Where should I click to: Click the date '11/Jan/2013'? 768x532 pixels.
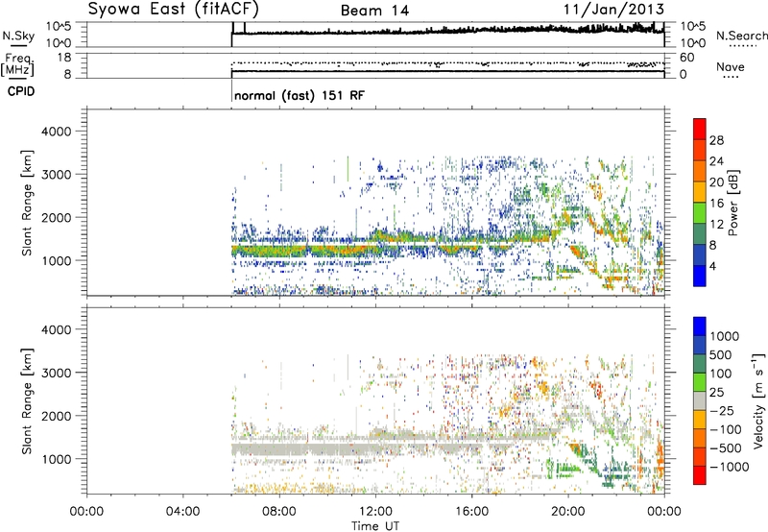613,9
